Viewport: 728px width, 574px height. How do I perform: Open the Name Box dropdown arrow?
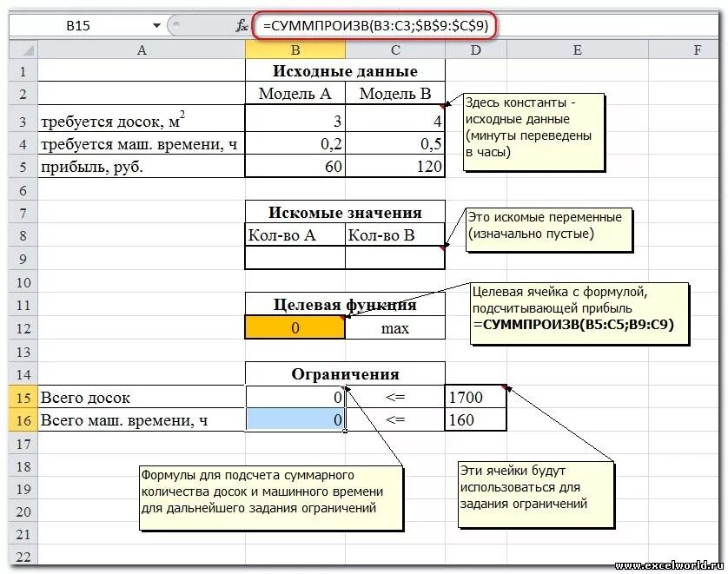pyautogui.click(x=156, y=25)
